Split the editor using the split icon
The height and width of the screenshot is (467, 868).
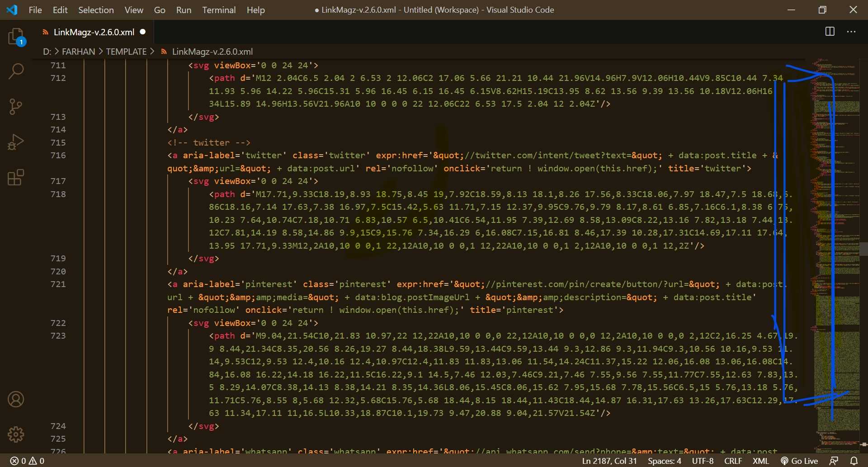[x=830, y=32]
